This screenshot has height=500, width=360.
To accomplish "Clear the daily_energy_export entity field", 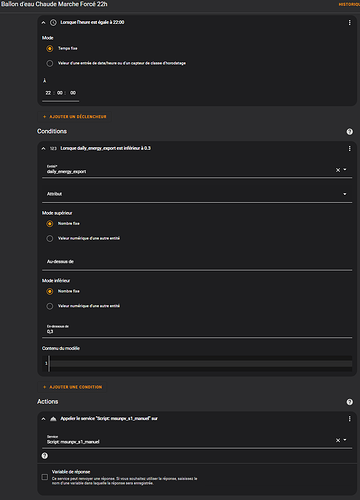I will 338,170.
